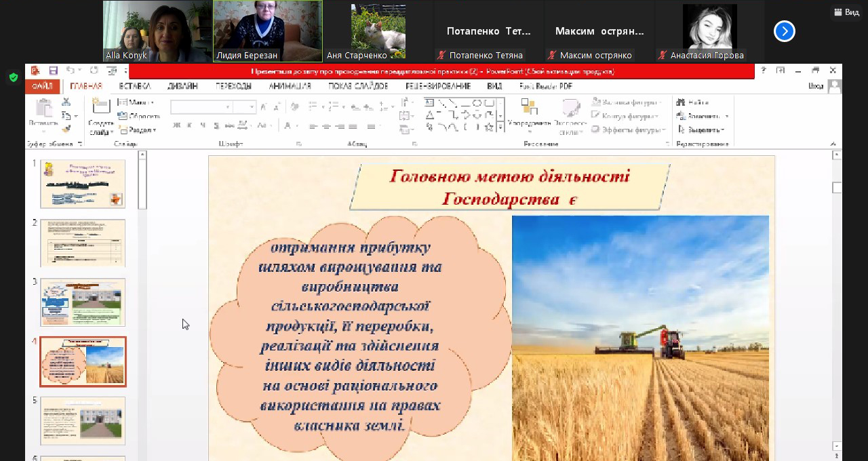
Task: Collapse the ribbon with the arrow
Action: point(833,143)
